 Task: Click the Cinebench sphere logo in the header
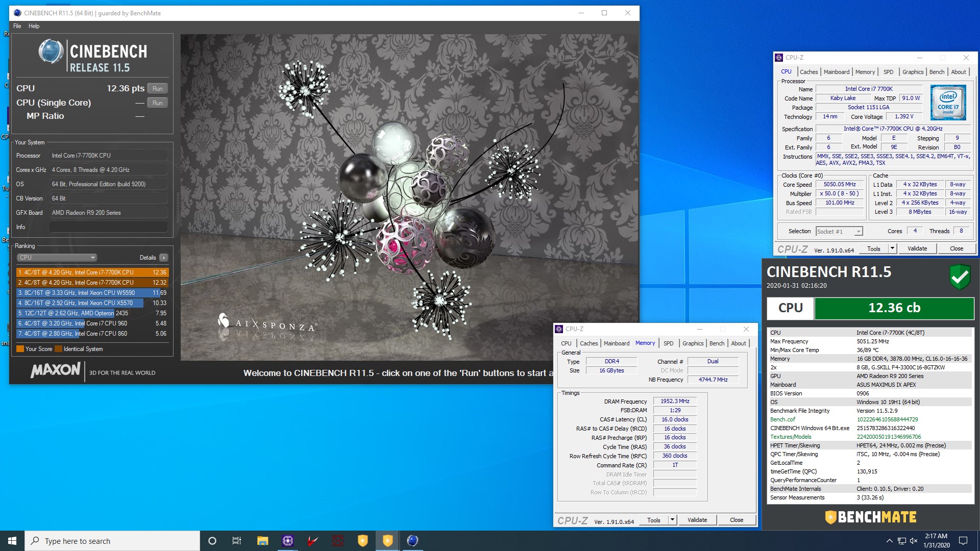coord(51,52)
